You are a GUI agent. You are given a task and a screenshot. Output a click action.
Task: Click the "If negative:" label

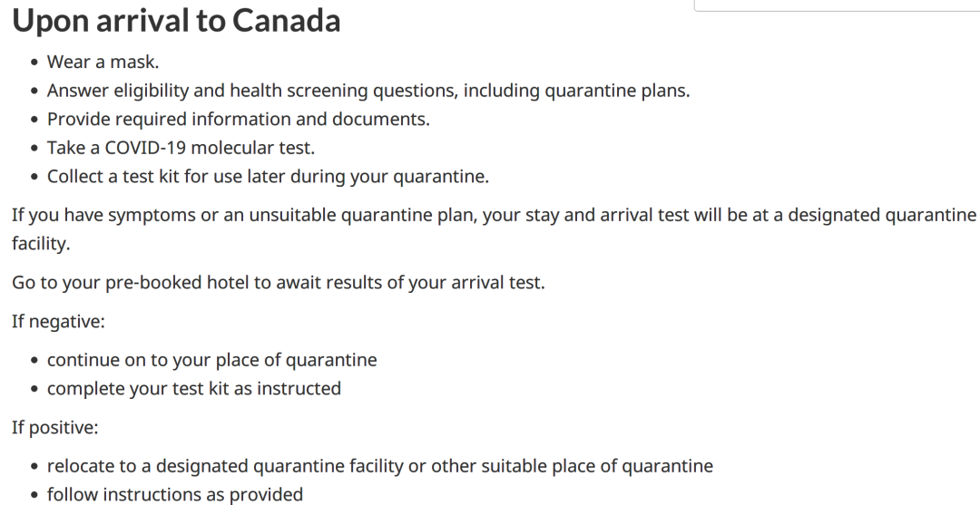point(58,322)
